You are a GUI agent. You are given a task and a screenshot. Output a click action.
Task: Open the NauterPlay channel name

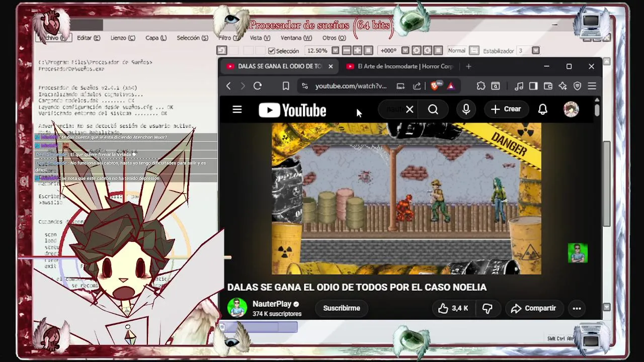click(272, 304)
